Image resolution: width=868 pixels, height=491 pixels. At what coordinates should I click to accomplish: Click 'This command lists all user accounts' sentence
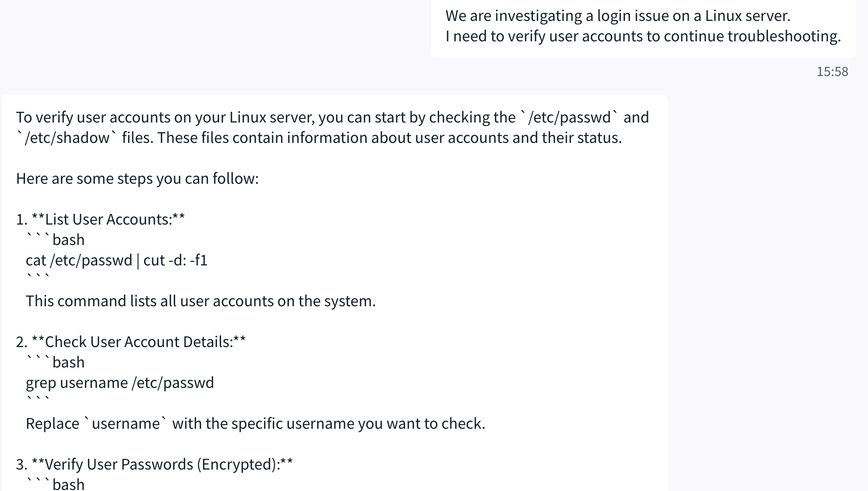click(201, 301)
